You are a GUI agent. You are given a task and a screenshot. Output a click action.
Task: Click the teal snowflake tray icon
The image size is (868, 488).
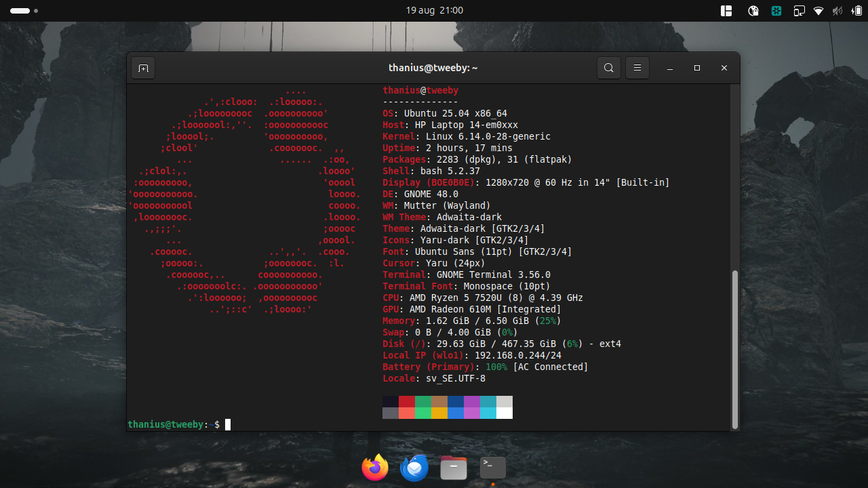pyautogui.click(x=776, y=11)
